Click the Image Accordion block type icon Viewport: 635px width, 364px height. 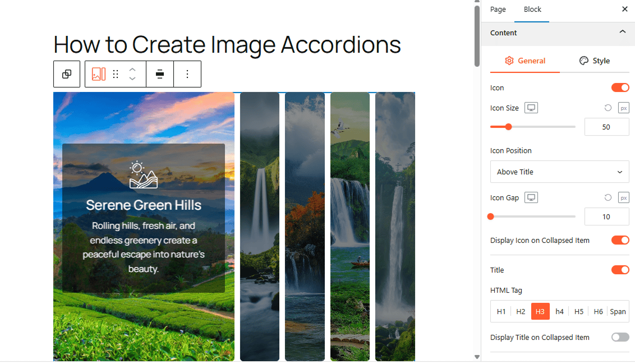point(99,74)
